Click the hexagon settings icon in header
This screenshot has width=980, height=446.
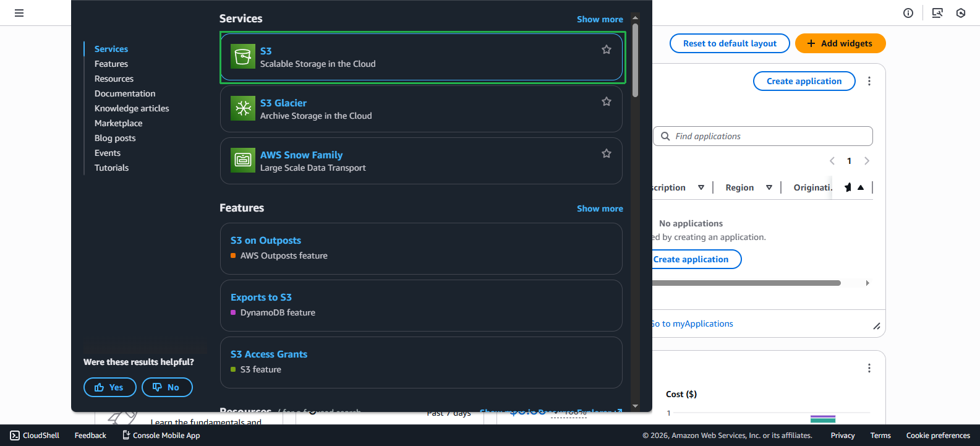pyautogui.click(x=961, y=13)
